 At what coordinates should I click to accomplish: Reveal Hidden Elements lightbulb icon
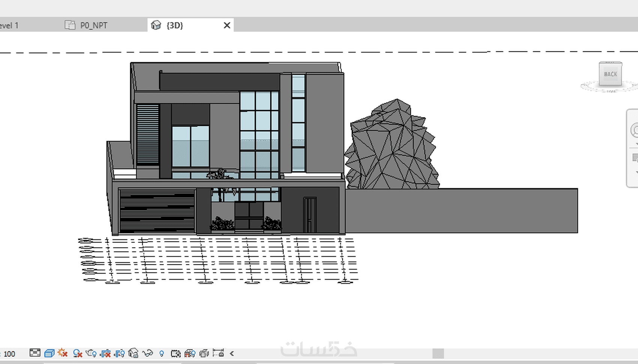coord(161,353)
